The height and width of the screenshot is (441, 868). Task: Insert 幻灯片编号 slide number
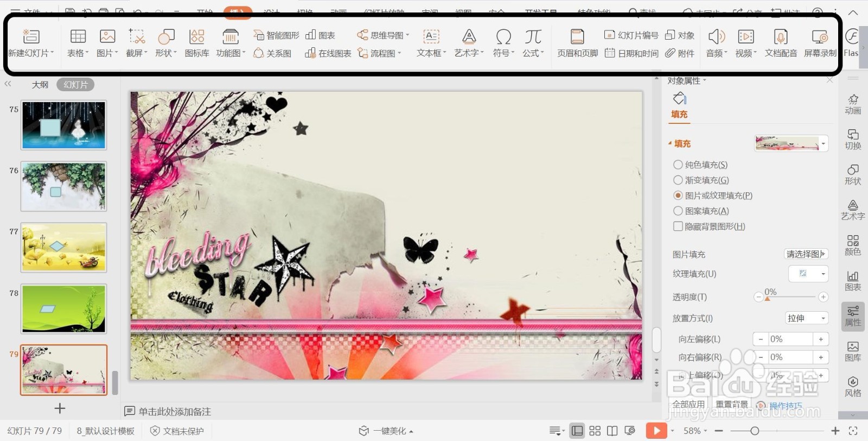[631, 35]
